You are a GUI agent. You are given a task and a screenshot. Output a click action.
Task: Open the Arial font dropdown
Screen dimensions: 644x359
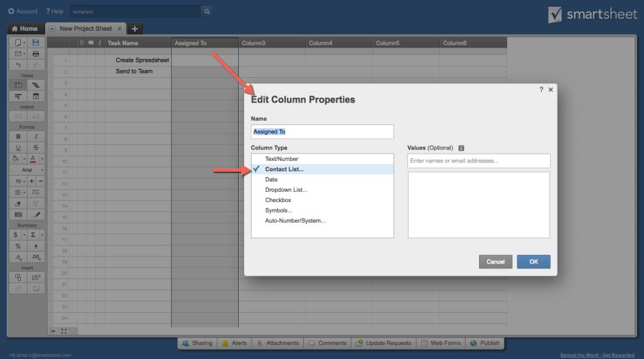tap(27, 170)
